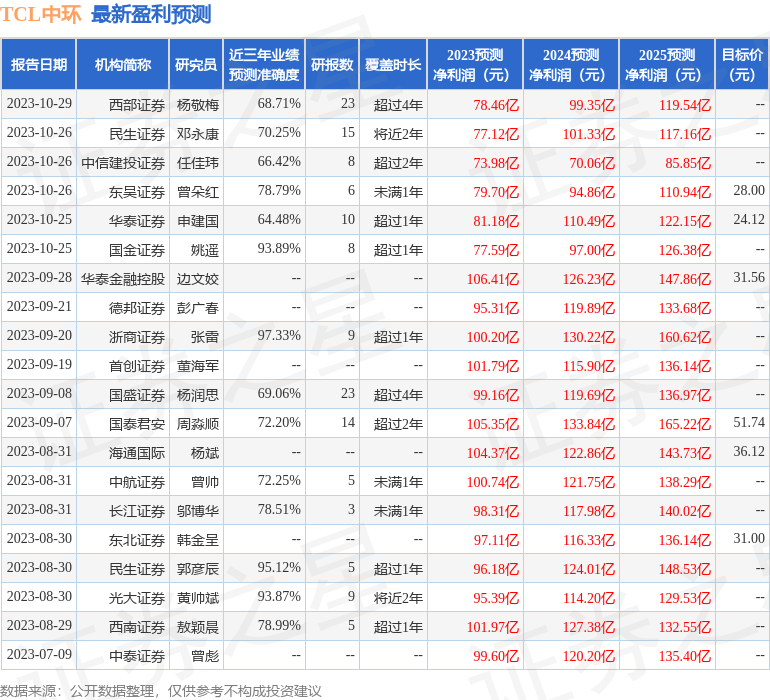This screenshot has height=700, width=770.
Task: Click target price 31.00
Action: (x=749, y=538)
